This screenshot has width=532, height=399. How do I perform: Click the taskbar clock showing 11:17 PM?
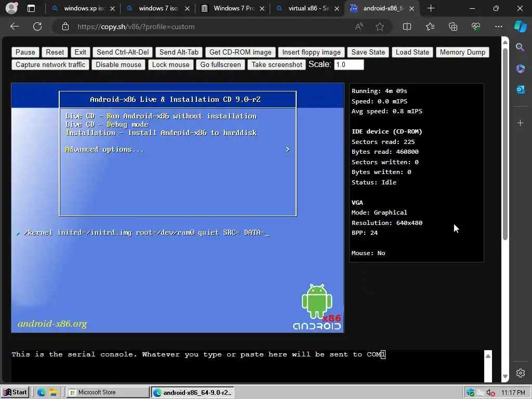513,393
